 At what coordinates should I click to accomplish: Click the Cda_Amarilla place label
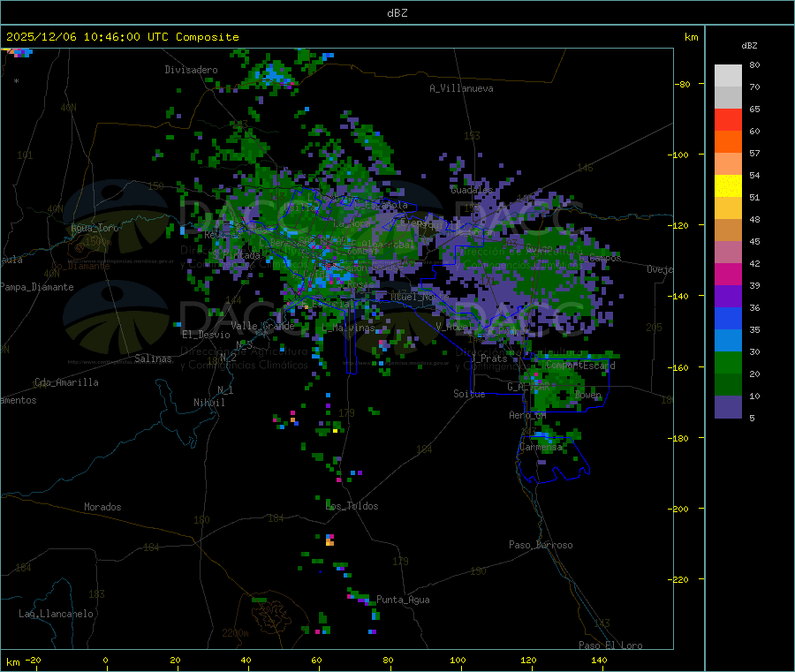click(x=66, y=382)
